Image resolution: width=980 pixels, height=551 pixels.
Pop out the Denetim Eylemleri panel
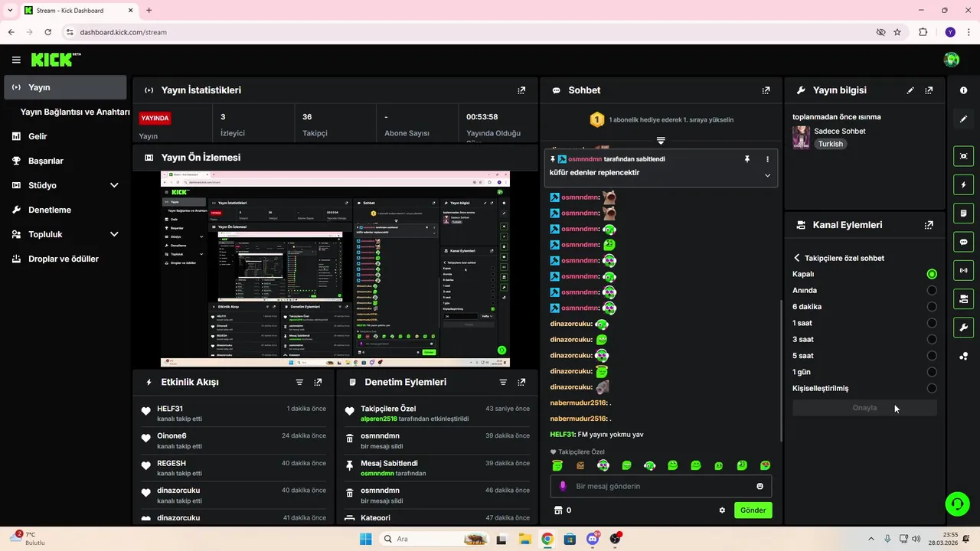pos(521,382)
